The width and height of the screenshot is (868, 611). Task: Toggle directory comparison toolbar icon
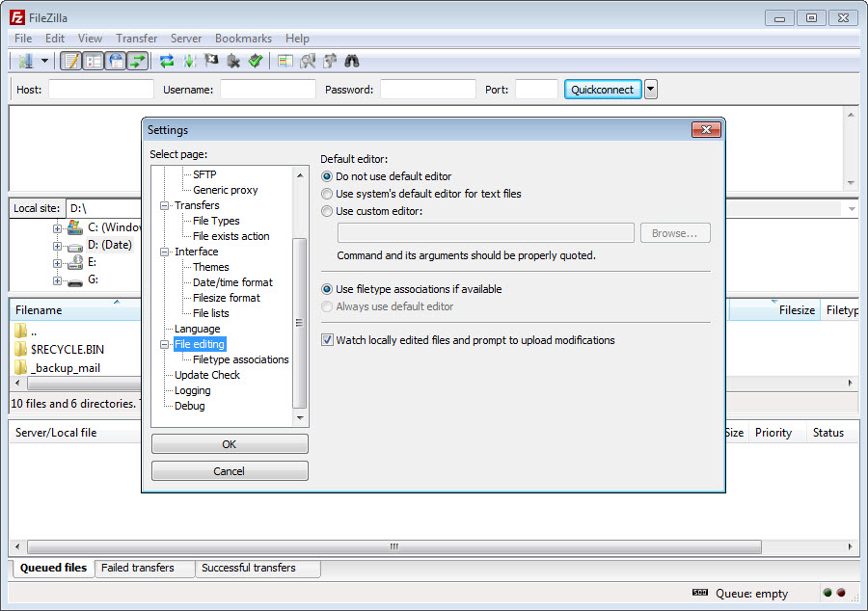(308, 61)
